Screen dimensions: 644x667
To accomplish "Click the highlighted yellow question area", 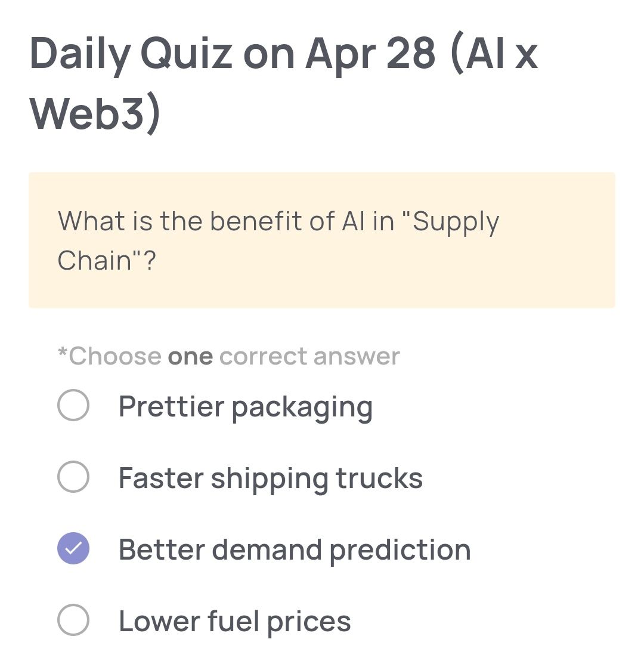I will [x=322, y=240].
